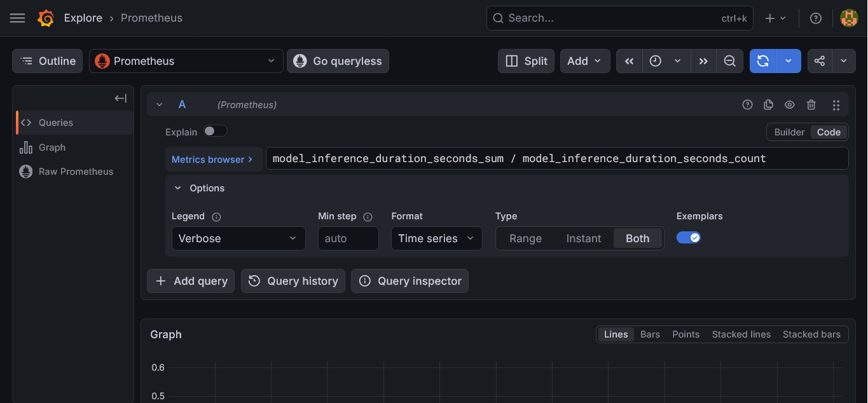Open share options dropdown chevron
The width and height of the screenshot is (868, 403).
click(x=844, y=61)
